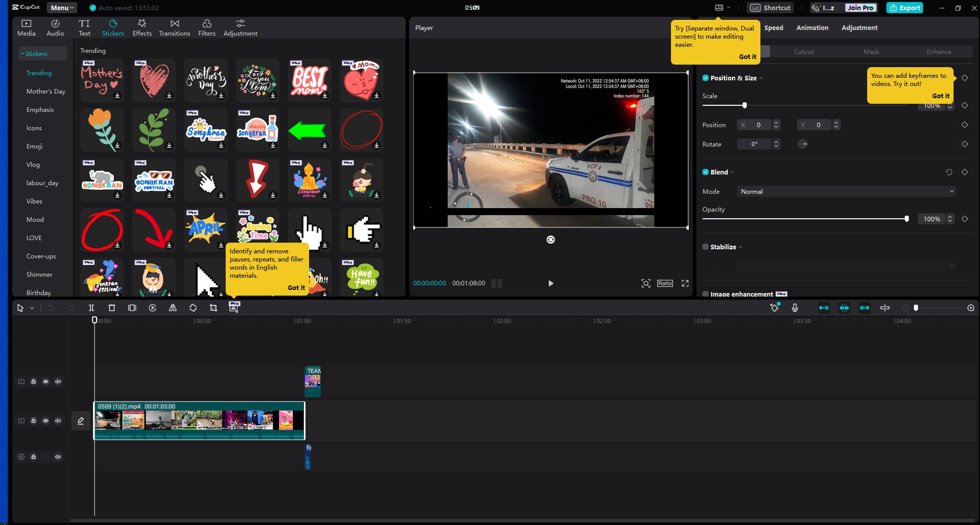
Task: Play the video in the Player
Action: pos(550,283)
